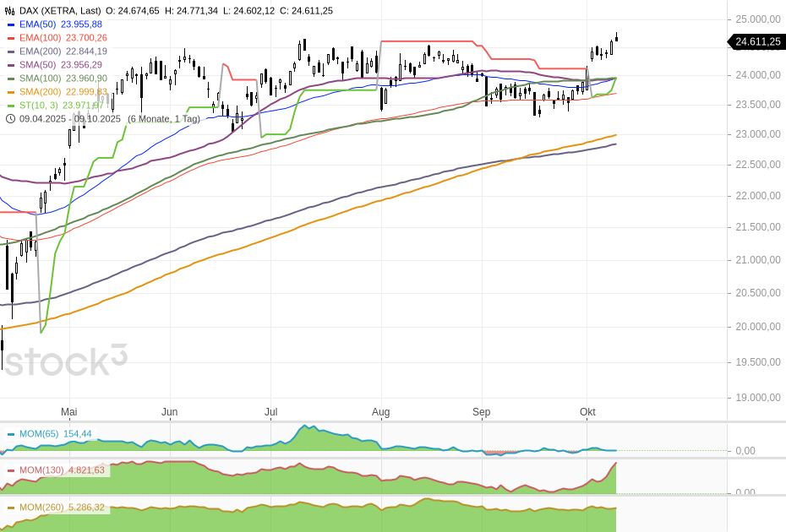
Task: Click the stock3 watermark logo
Action: coord(64,361)
